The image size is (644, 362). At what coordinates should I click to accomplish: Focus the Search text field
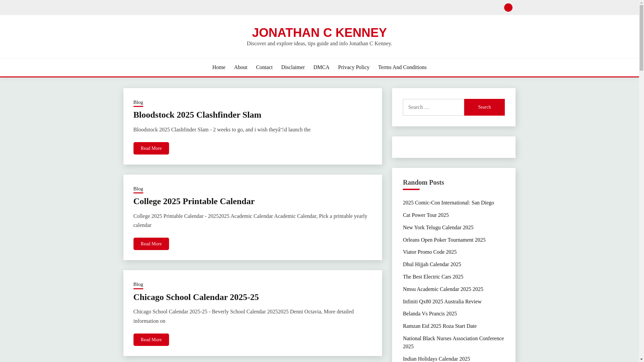click(x=433, y=107)
